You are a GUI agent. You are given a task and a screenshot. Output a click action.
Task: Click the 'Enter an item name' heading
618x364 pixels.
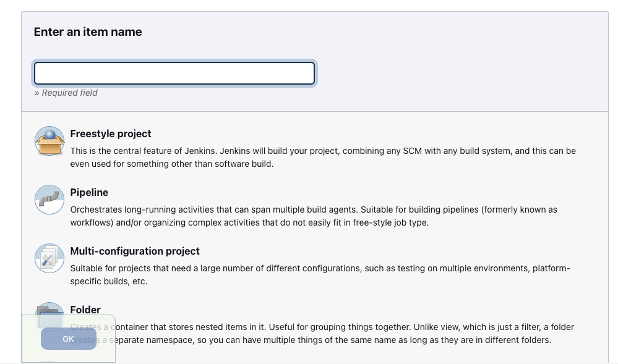pyautogui.click(x=88, y=32)
